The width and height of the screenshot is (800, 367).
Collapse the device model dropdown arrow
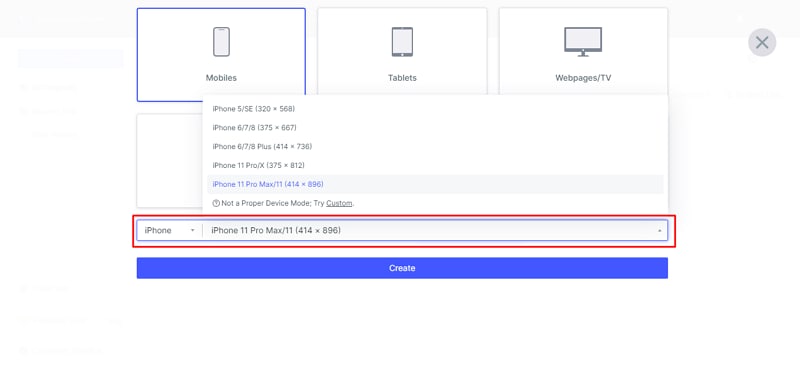tap(659, 231)
